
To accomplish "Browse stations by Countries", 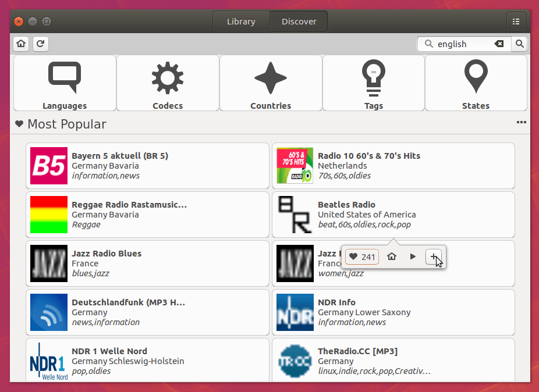I will (271, 83).
